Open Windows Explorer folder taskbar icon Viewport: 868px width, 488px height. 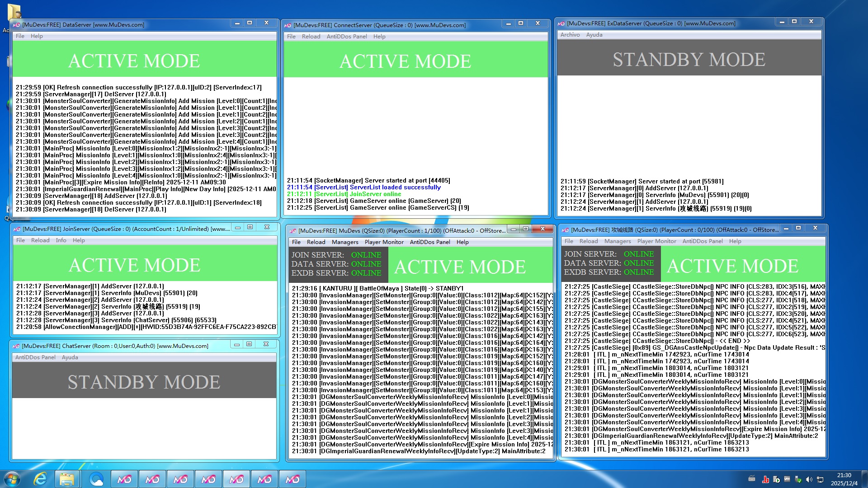[x=67, y=479]
